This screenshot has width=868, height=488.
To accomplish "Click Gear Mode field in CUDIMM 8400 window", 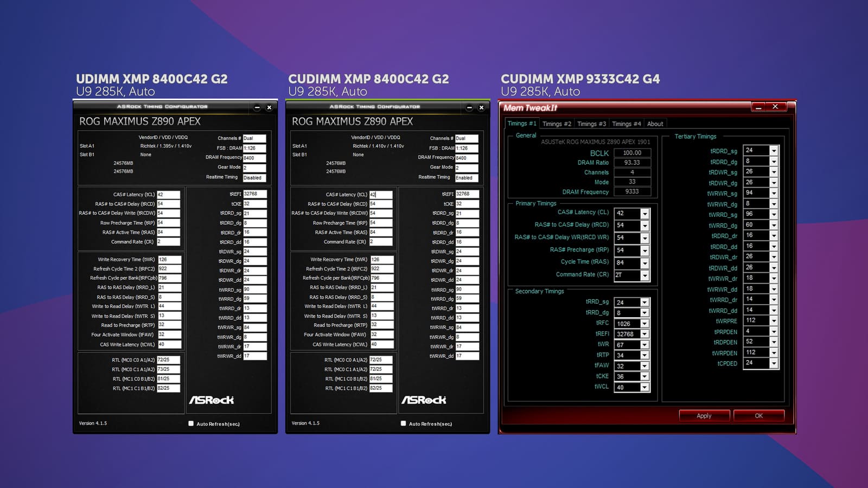I will coord(467,168).
